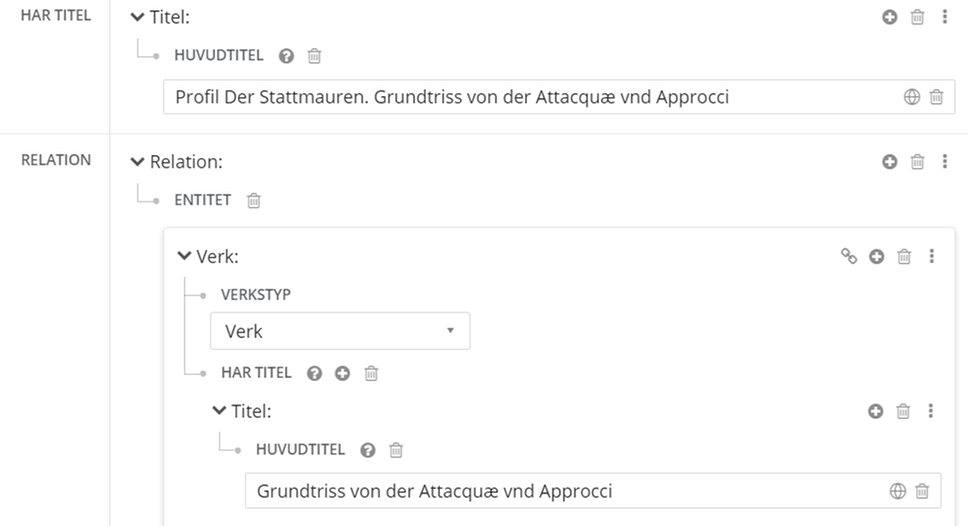Collapse the top Titel section
The height and width of the screenshot is (526, 968).
coord(138,17)
